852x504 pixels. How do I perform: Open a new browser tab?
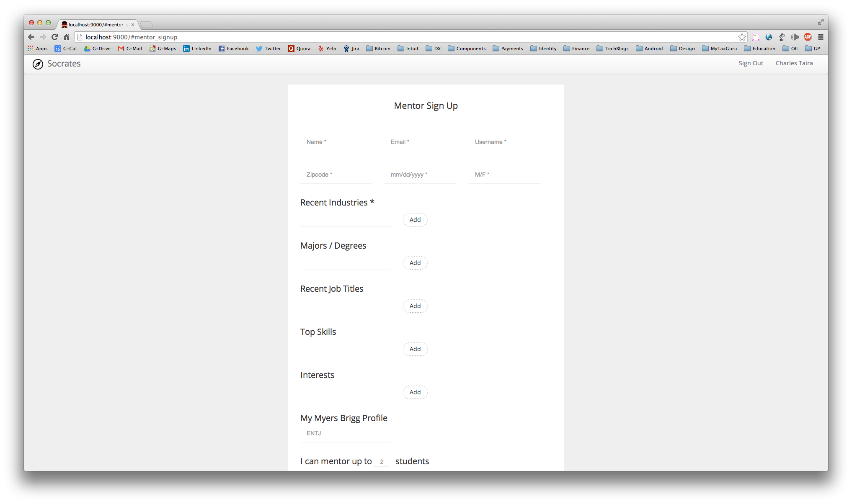click(147, 25)
